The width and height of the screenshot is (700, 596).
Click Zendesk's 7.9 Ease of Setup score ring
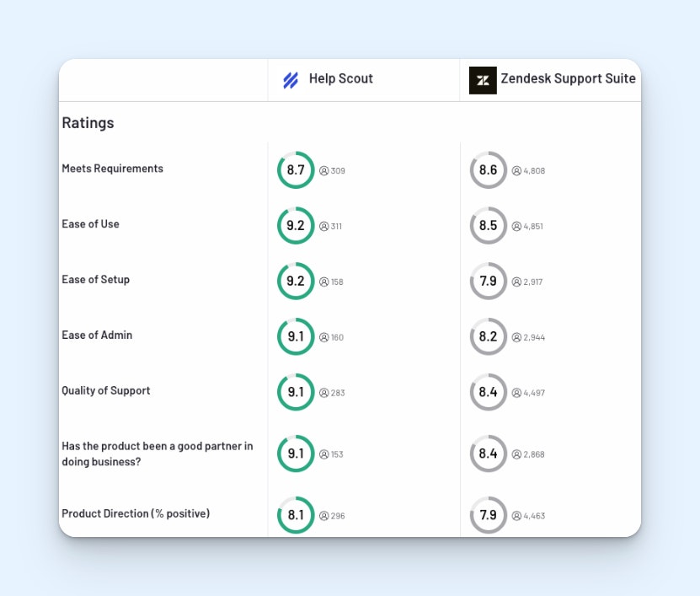(489, 281)
